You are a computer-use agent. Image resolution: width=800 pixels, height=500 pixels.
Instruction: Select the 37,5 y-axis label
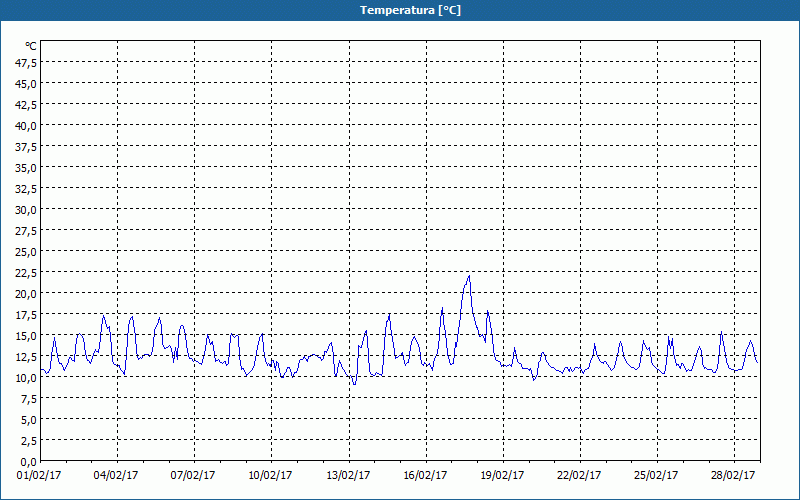27,147
